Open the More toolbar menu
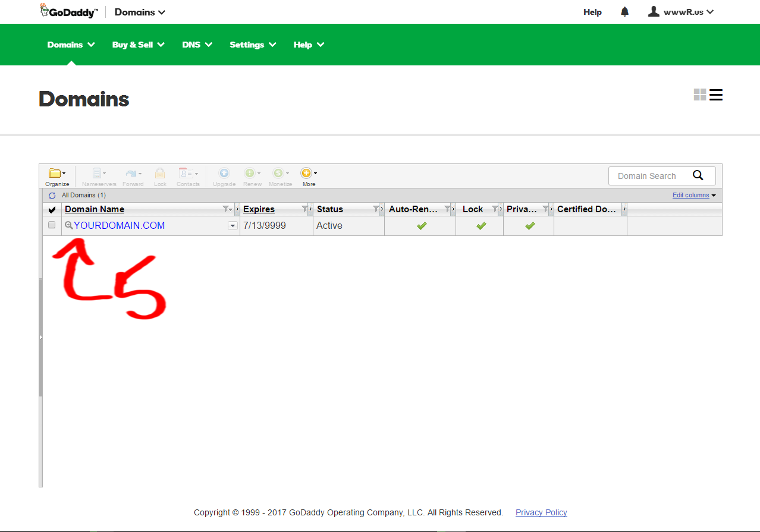760x532 pixels. point(308,174)
